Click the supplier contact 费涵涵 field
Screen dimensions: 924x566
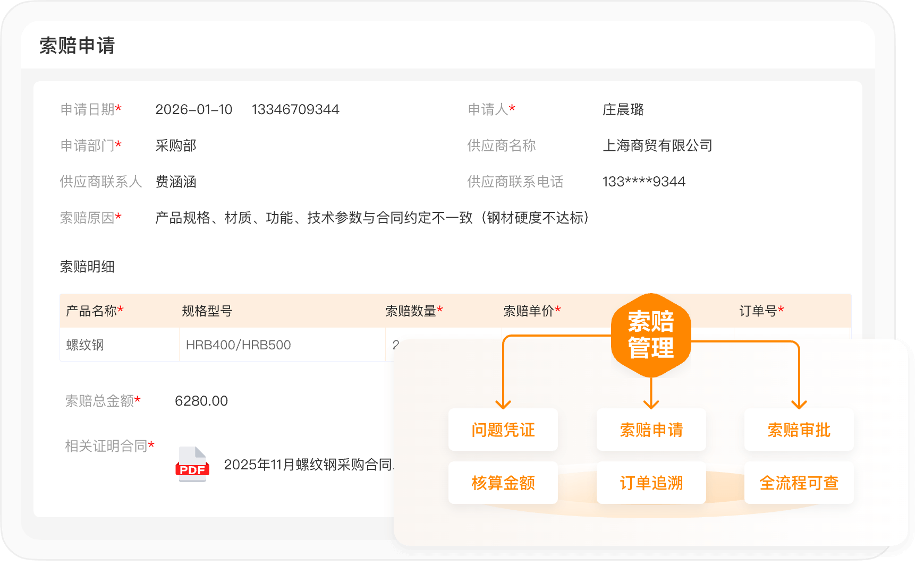[x=176, y=182]
